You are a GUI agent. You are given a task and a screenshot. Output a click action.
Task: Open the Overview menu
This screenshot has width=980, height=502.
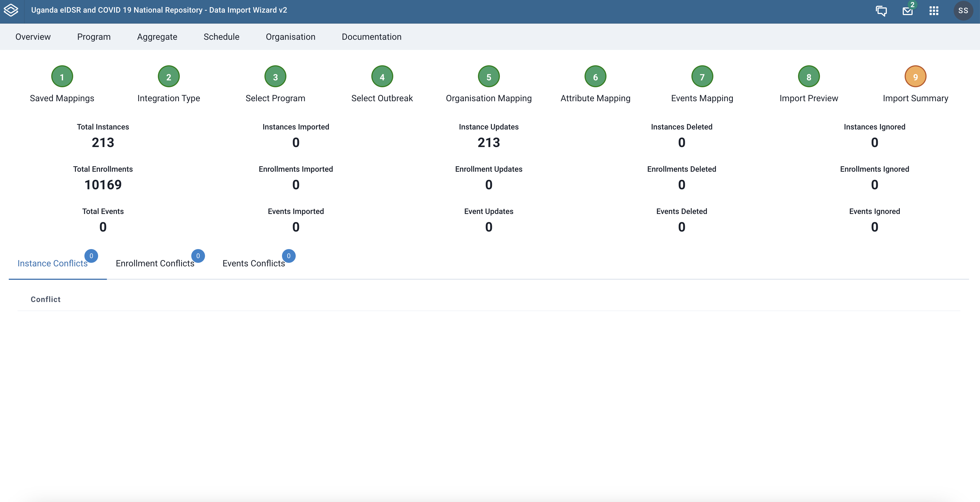(x=33, y=37)
